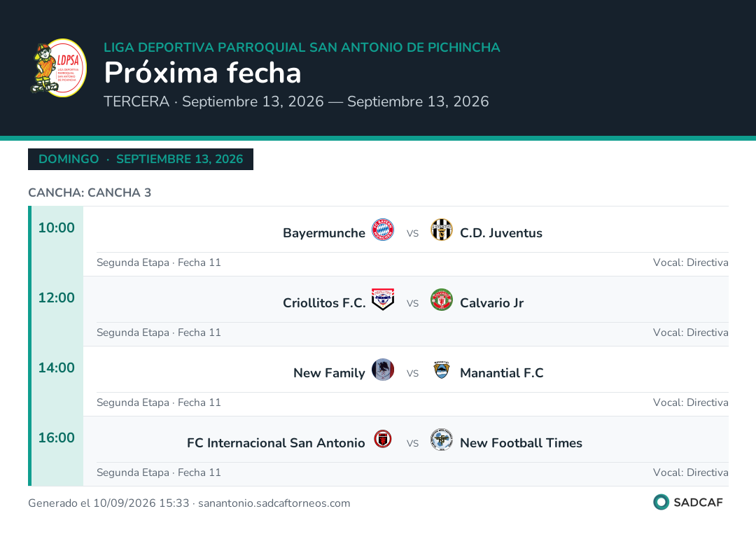Open the New Football Times team name
Image resolution: width=756 pixels, height=539 pixels.
coord(521,442)
